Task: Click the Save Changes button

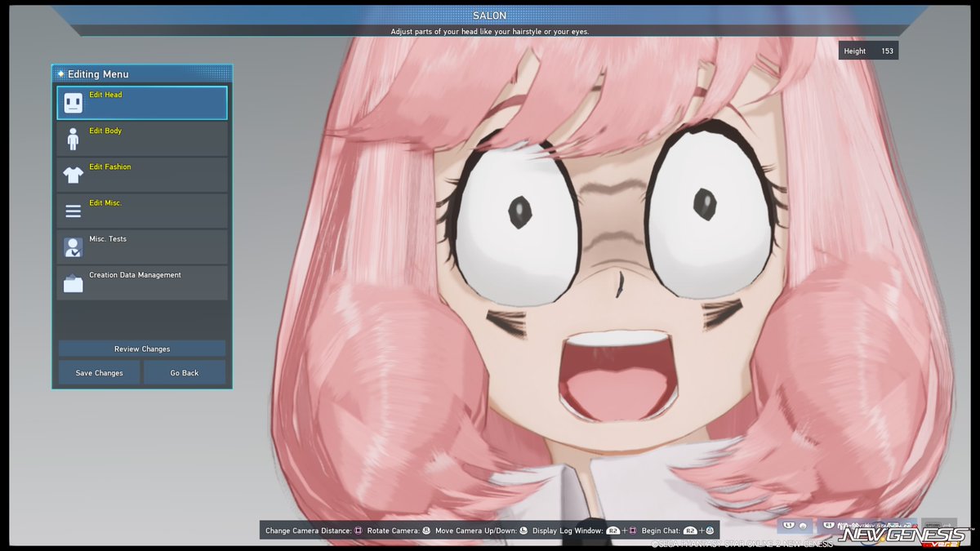Action: [x=99, y=372]
